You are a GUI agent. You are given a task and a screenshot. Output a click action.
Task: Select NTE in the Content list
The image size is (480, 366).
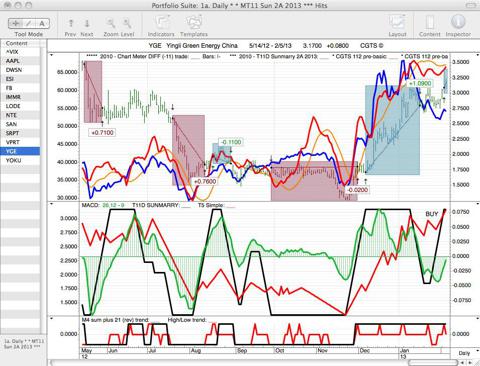(x=20, y=115)
